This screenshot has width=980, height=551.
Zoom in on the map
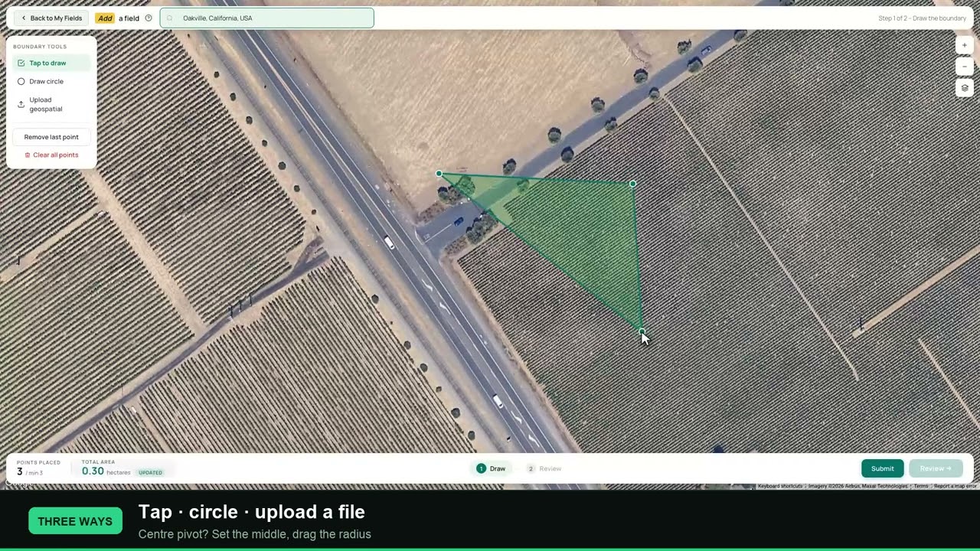[965, 45]
